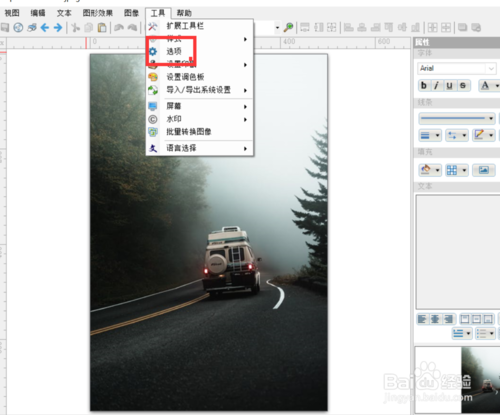Align text right in properties panel
The width and height of the screenshot is (500, 415).
449,319
